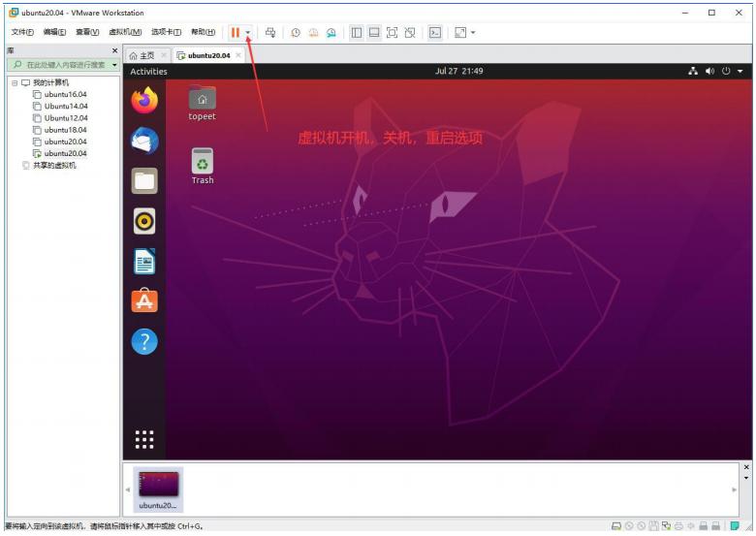Open the power options dropdown arrow beside pause
Screen dimensions: 756x536
coord(248,33)
